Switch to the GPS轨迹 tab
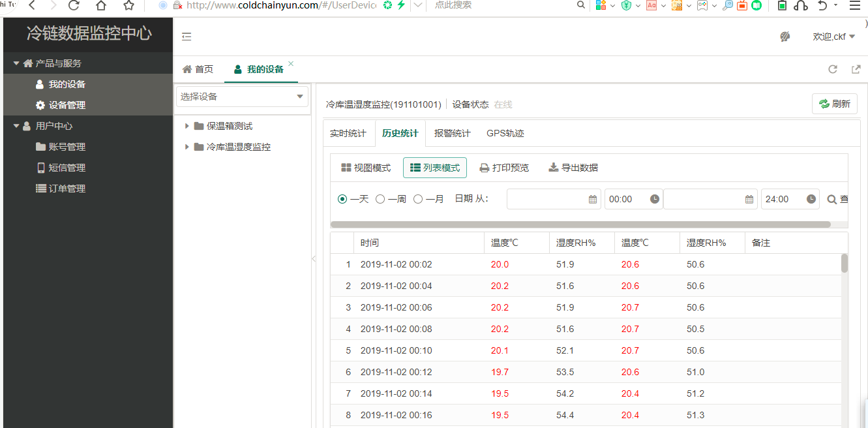The image size is (868, 428). (x=505, y=133)
